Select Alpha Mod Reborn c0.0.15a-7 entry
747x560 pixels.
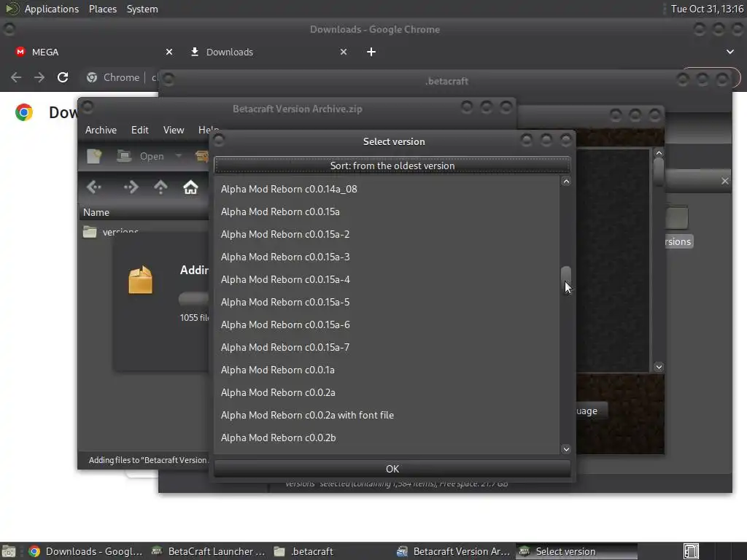(x=387, y=348)
